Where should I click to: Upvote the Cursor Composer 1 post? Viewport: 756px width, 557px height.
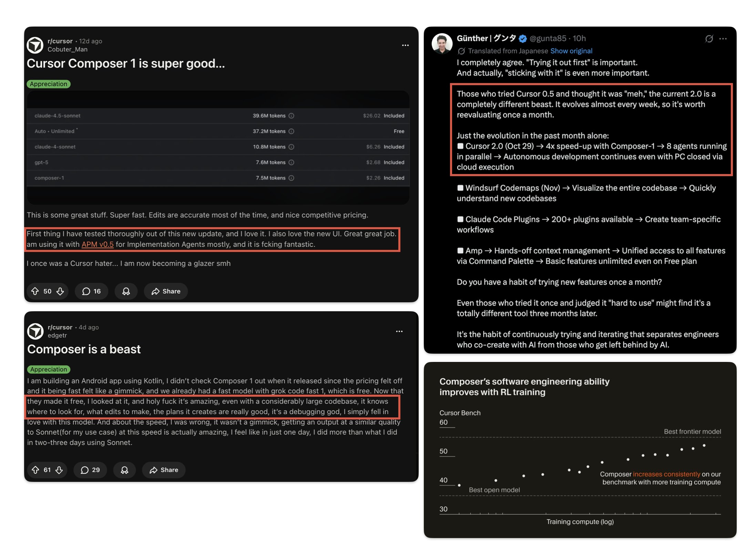click(x=35, y=291)
